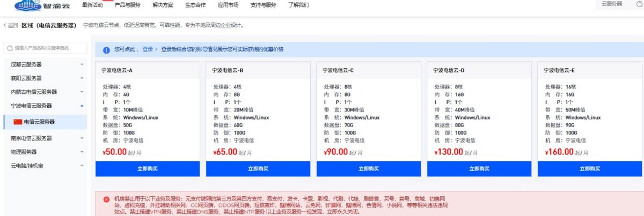Click the 16核 processor value in plan E
This screenshot has width=644, height=216.
click(571, 87)
